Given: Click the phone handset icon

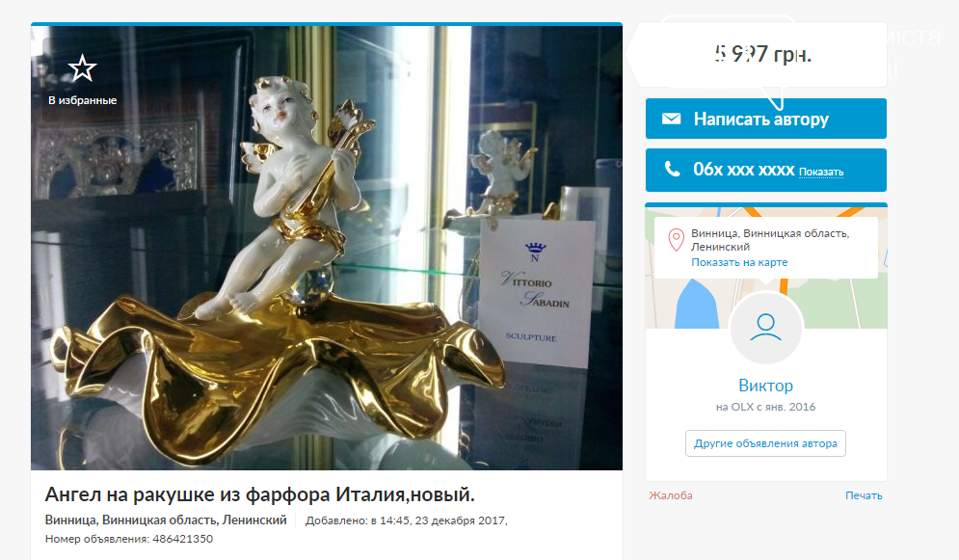Looking at the screenshot, I should coord(672,169).
